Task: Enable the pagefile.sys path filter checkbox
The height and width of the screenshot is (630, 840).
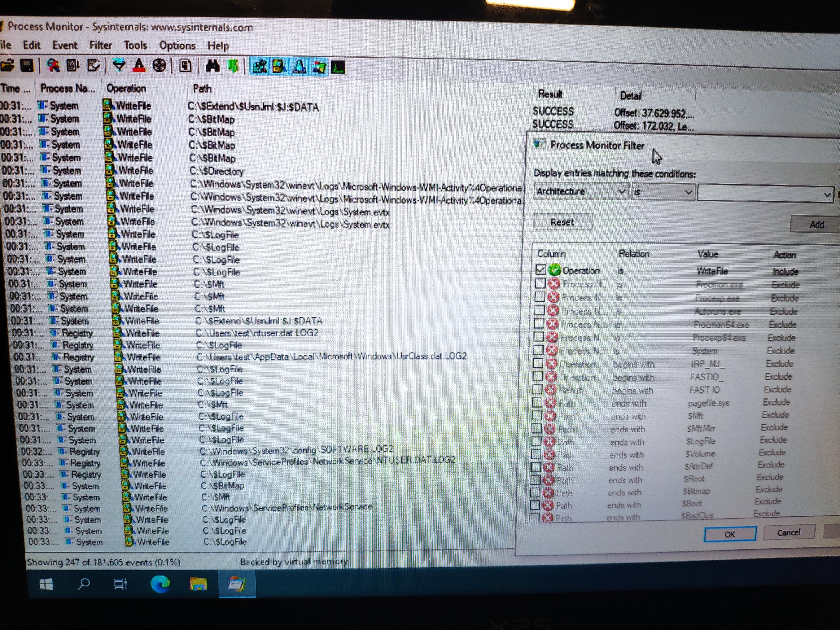Action: point(537,402)
